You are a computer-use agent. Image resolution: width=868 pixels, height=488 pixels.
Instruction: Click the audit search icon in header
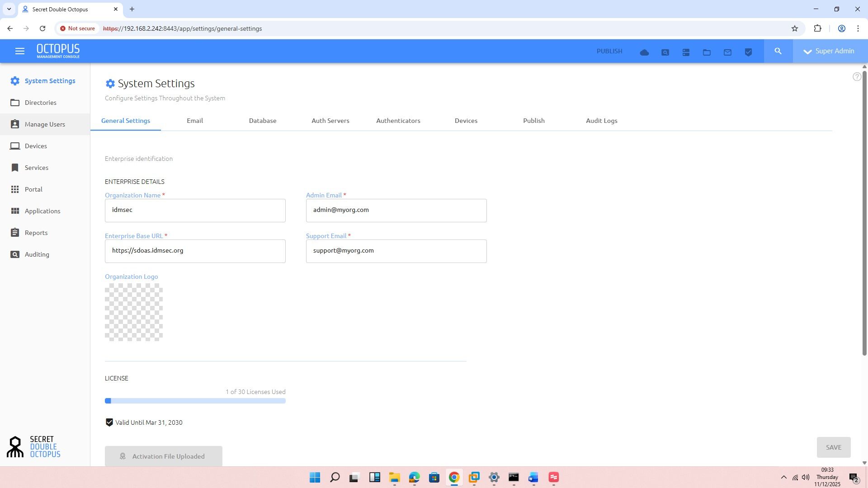pos(665,52)
